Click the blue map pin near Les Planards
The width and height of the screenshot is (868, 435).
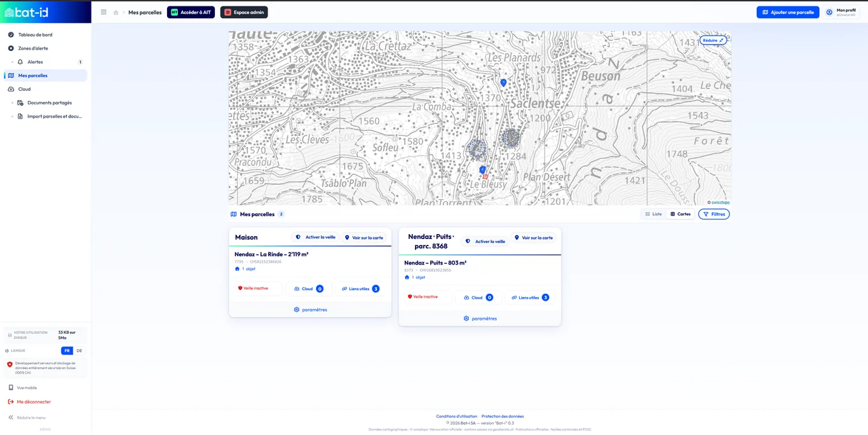click(x=503, y=83)
